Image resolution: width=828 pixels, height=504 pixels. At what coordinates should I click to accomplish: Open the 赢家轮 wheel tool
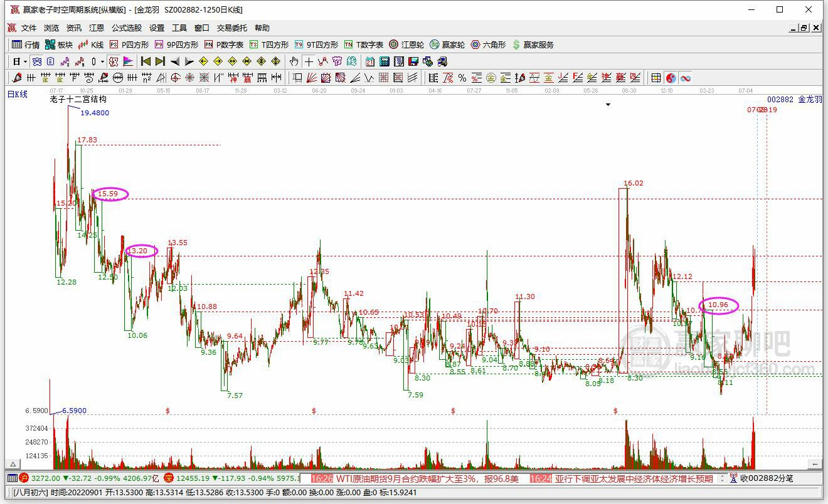pyautogui.click(x=447, y=45)
